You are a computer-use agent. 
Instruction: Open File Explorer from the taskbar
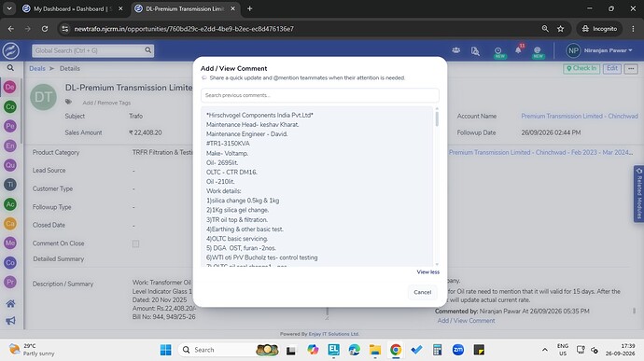click(x=375, y=350)
